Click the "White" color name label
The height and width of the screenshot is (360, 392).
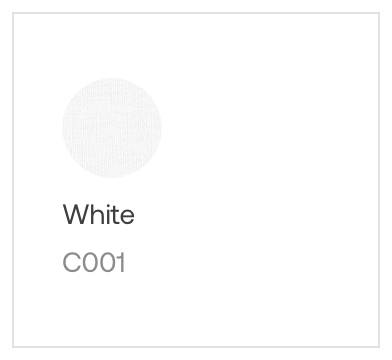click(99, 214)
